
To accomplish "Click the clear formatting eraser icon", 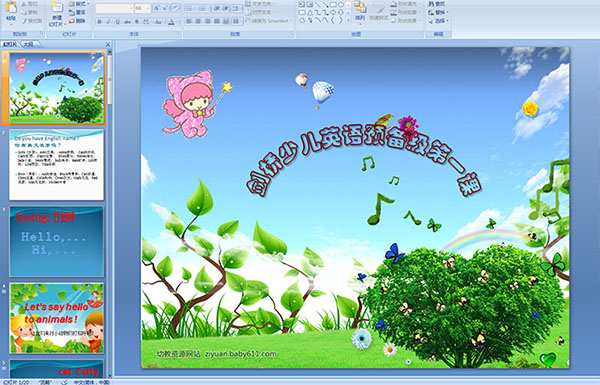I will click(175, 8).
